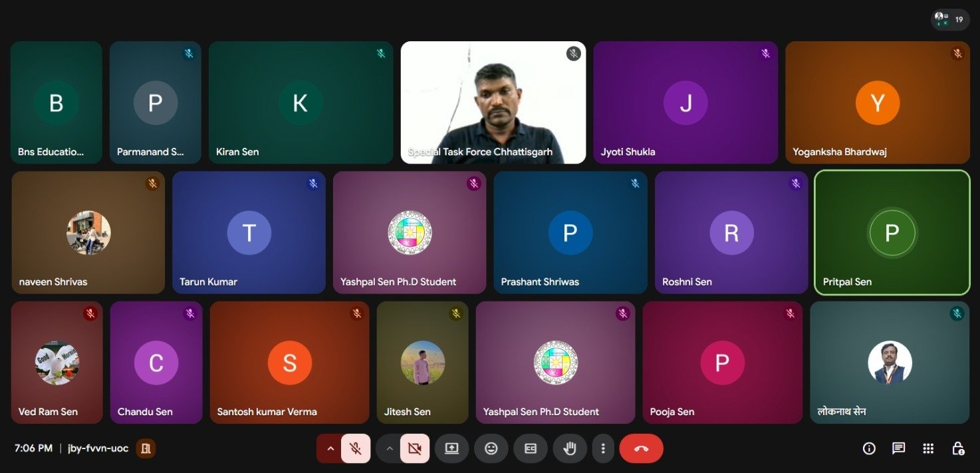This screenshot has width=980, height=473.
Task: Select the Pritpal Sen participant tile
Action: [x=892, y=232]
